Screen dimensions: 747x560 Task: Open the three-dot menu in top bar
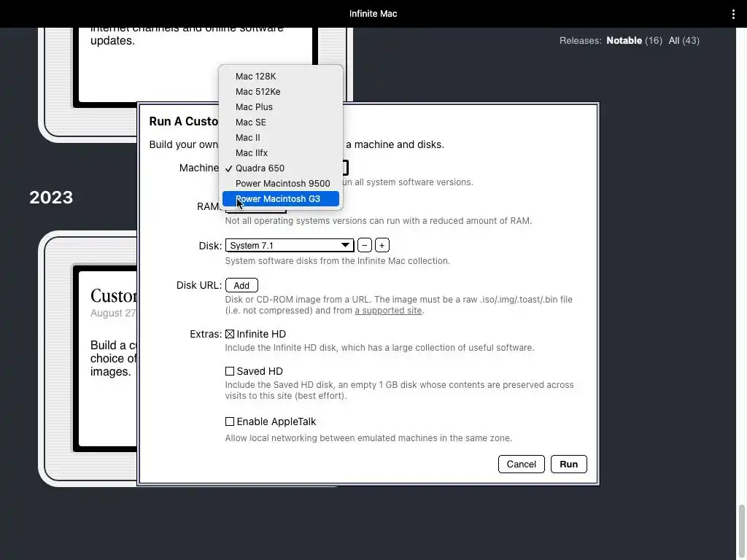(733, 14)
